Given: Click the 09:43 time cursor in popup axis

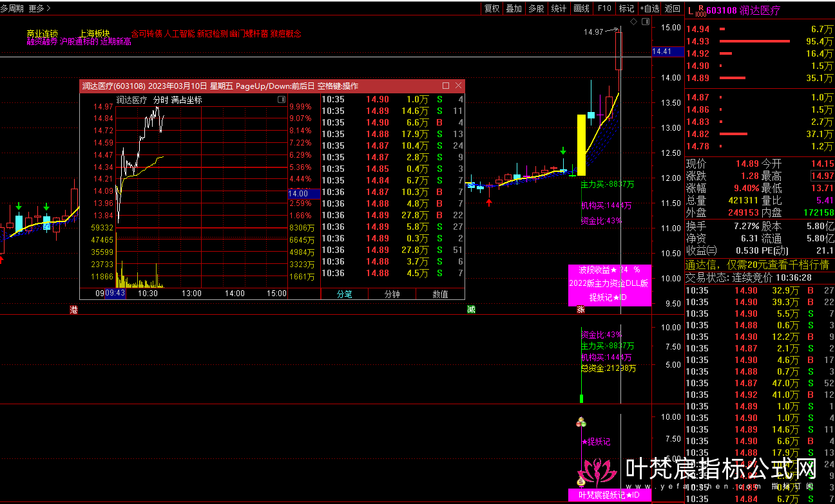Looking at the screenshot, I should (x=115, y=294).
